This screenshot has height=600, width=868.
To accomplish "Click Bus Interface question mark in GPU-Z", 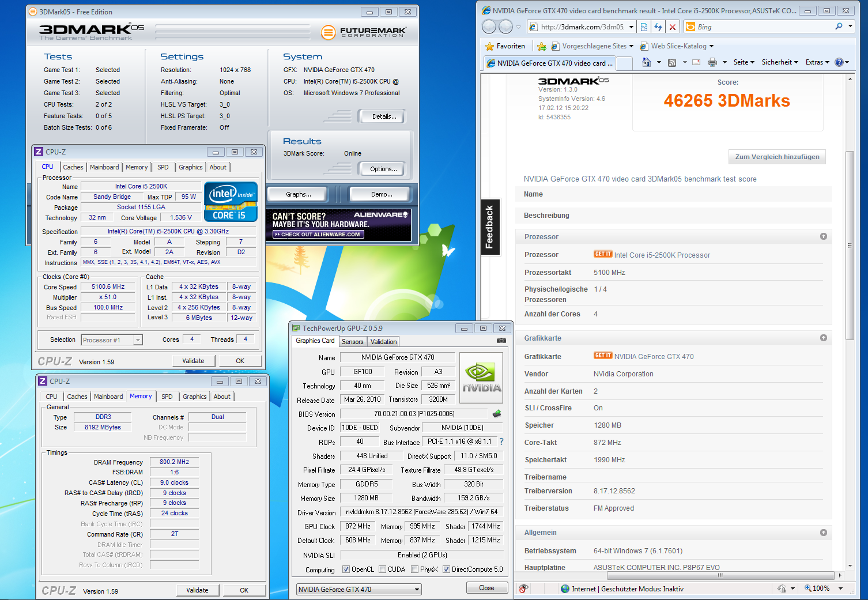I will click(x=501, y=441).
